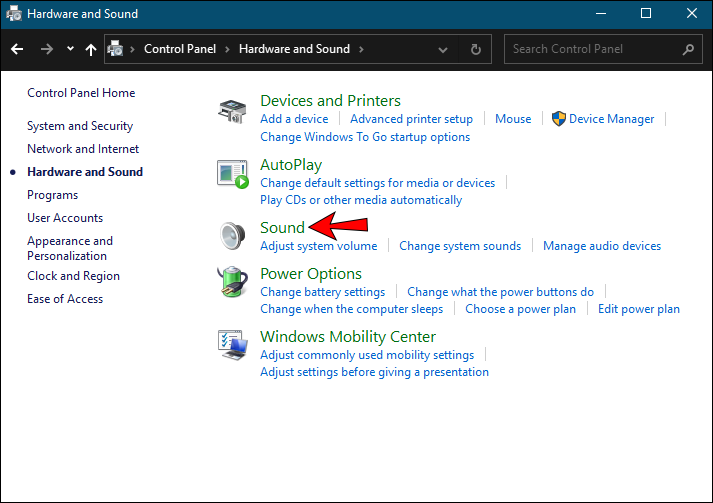713x503 pixels.
Task: Go up one level with up arrow
Action: 91,49
